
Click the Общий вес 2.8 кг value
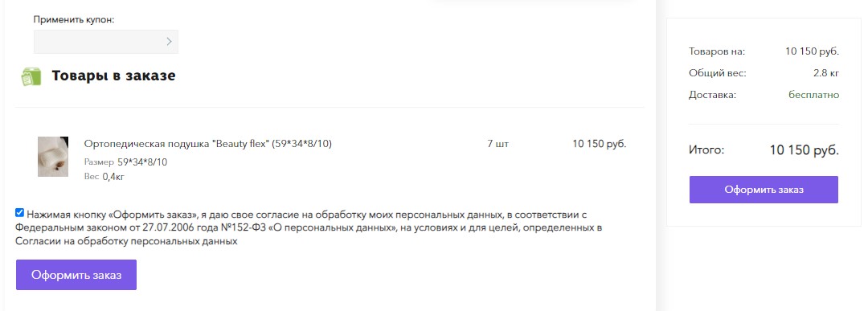(826, 73)
